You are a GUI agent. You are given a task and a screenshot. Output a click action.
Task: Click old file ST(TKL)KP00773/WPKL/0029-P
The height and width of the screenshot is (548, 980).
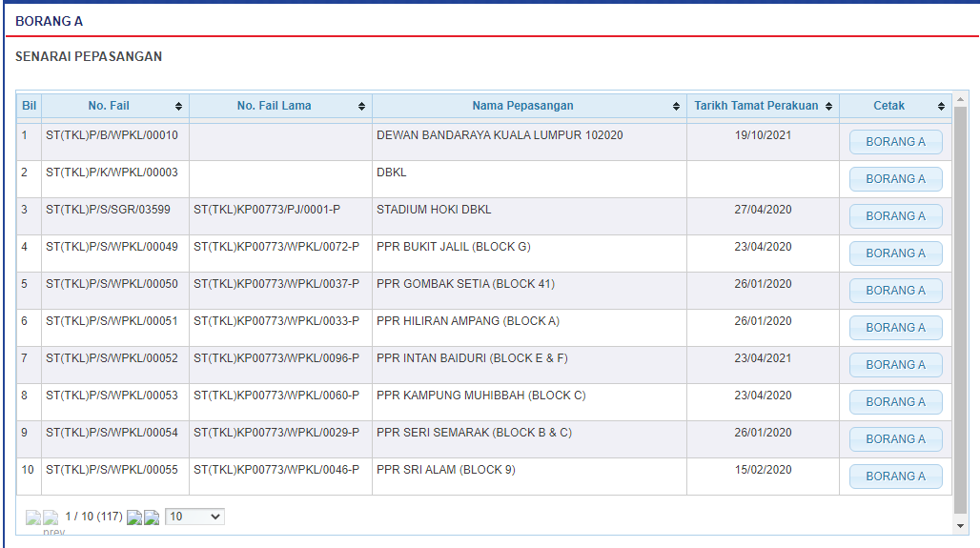pyautogui.click(x=276, y=433)
